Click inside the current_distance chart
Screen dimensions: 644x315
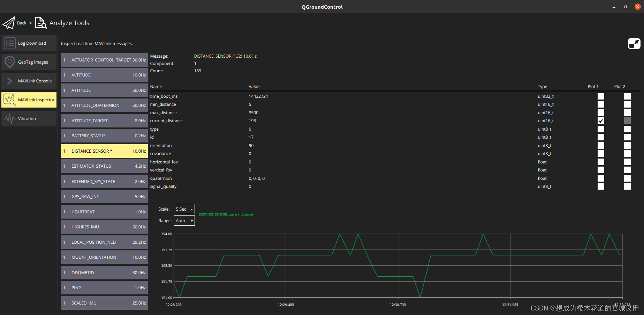[398, 266]
